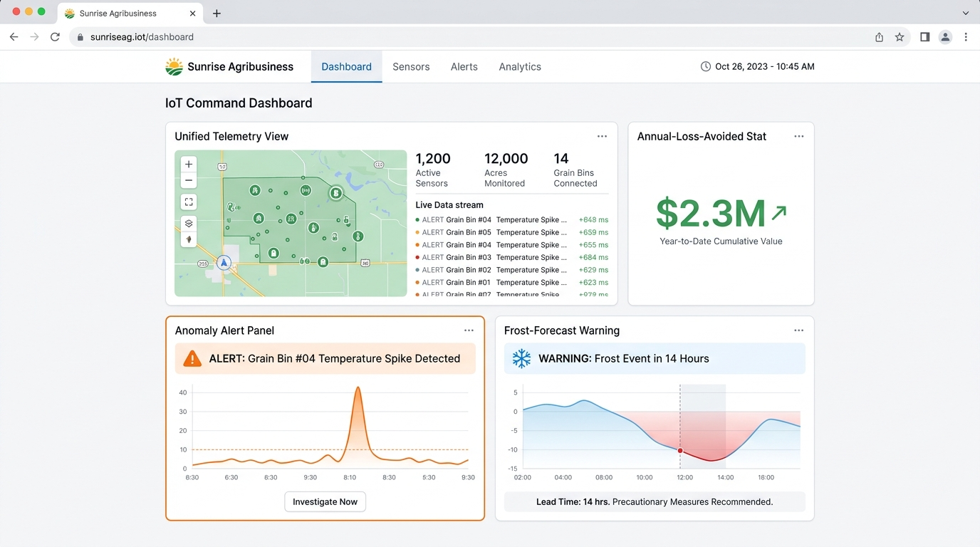The image size is (980, 547).
Task: Switch to the Dashboard tab
Action: pos(346,67)
